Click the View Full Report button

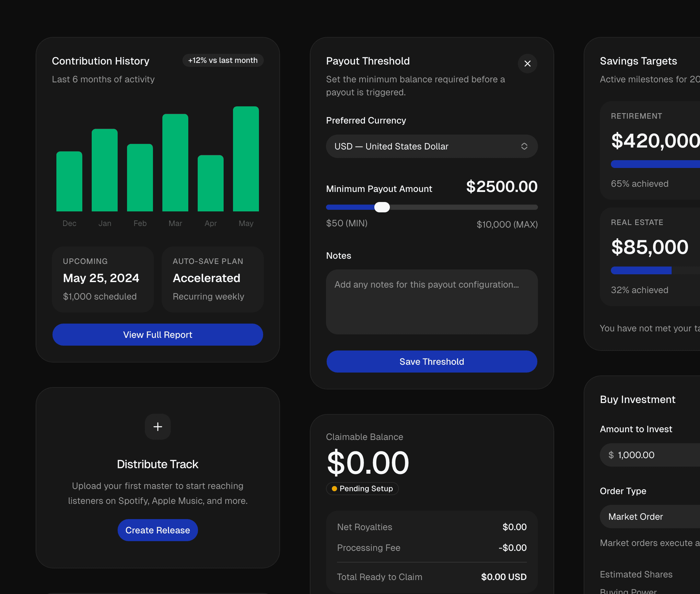coord(157,334)
